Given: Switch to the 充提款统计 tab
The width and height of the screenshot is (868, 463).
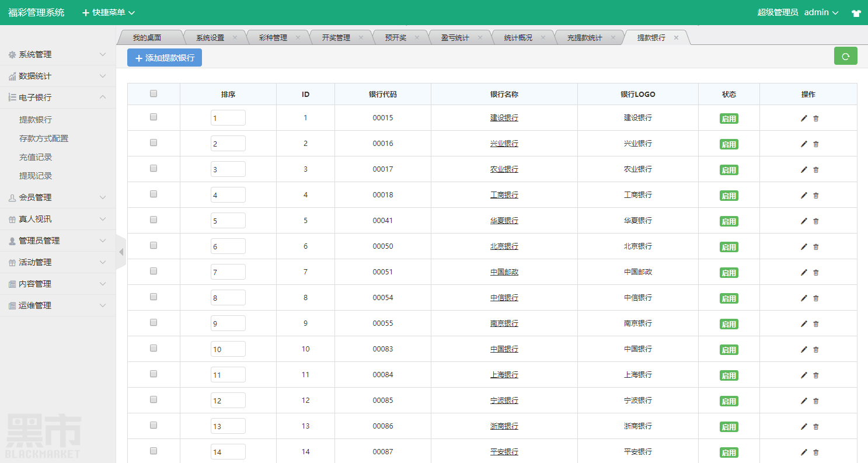Looking at the screenshot, I should [x=585, y=38].
